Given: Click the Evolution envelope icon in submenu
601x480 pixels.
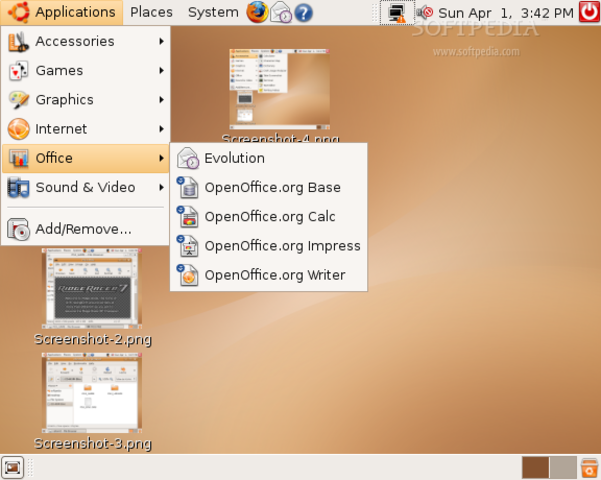Looking at the screenshot, I should point(188,158).
